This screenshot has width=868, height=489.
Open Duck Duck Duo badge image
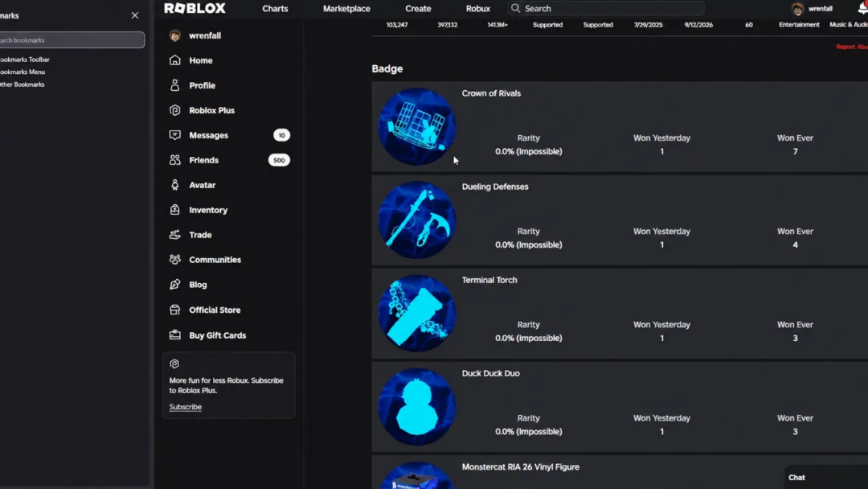[x=417, y=406]
